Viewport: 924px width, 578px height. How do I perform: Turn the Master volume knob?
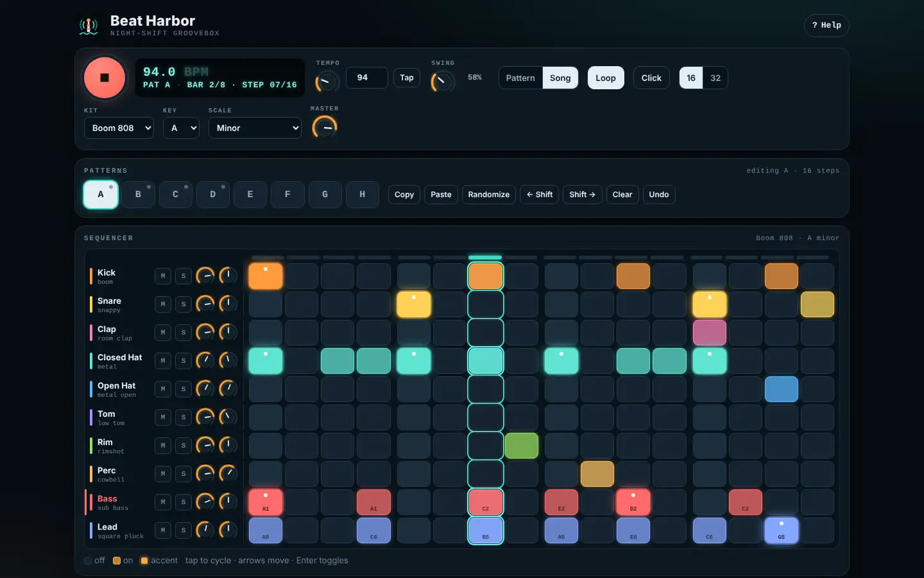click(x=324, y=127)
